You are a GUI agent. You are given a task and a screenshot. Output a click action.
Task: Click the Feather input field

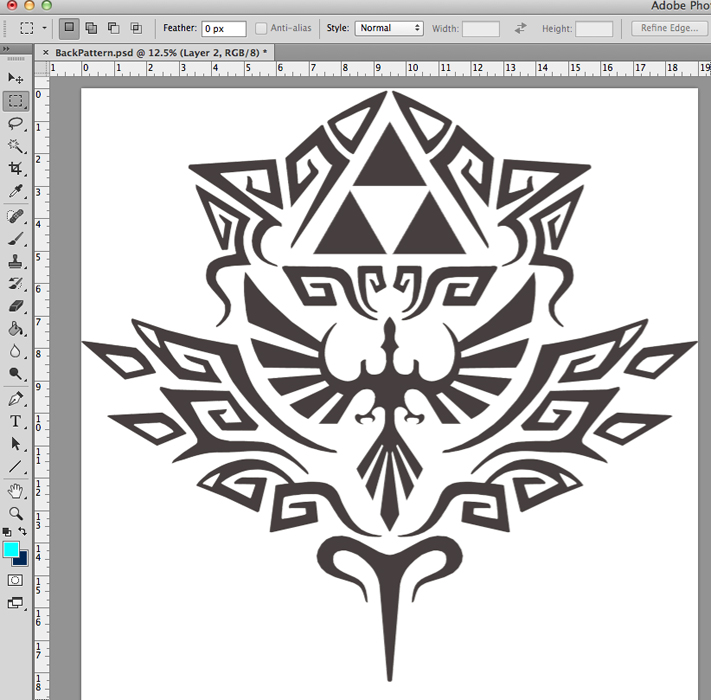click(x=224, y=29)
